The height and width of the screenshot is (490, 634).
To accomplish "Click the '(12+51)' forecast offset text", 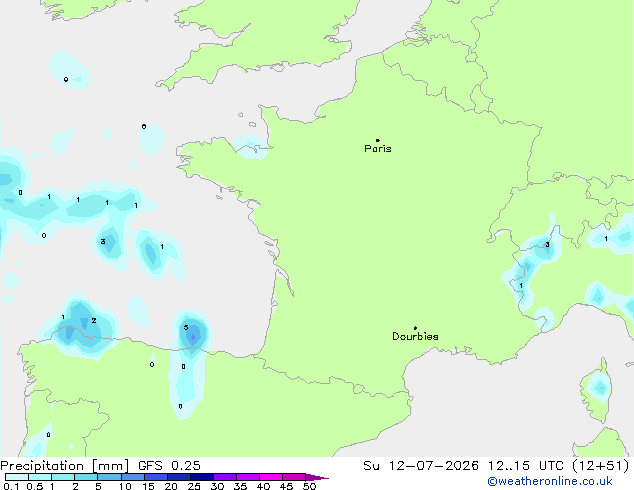I will pos(601,466).
